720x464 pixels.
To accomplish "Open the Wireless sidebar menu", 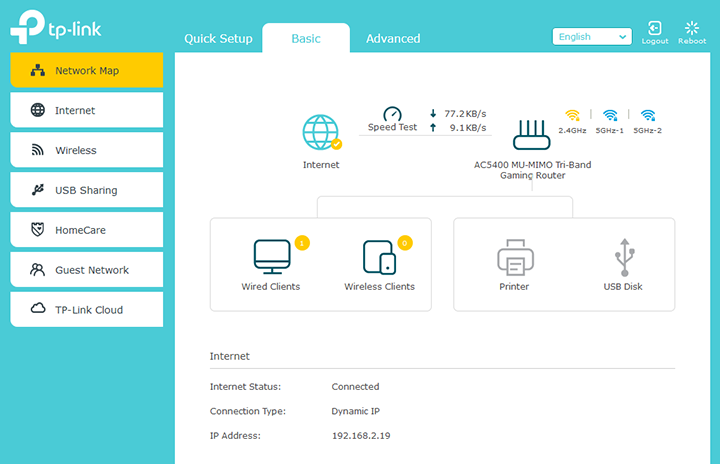I will coord(86,150).
